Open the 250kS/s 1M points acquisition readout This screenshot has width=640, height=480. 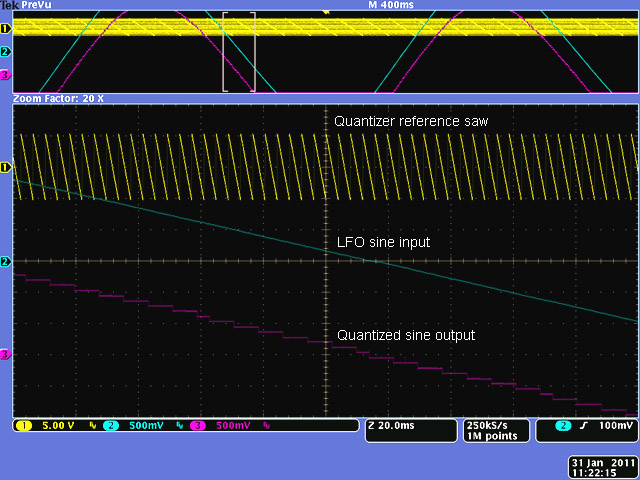(490, 430)
